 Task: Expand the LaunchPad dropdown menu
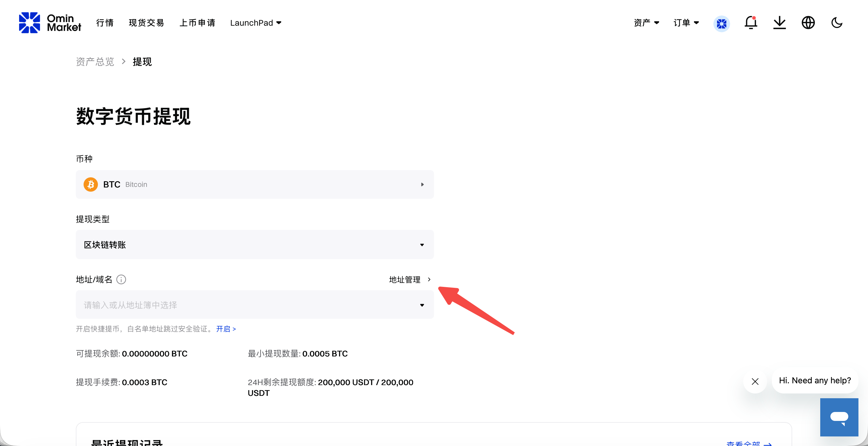click(x=256, y=23)
